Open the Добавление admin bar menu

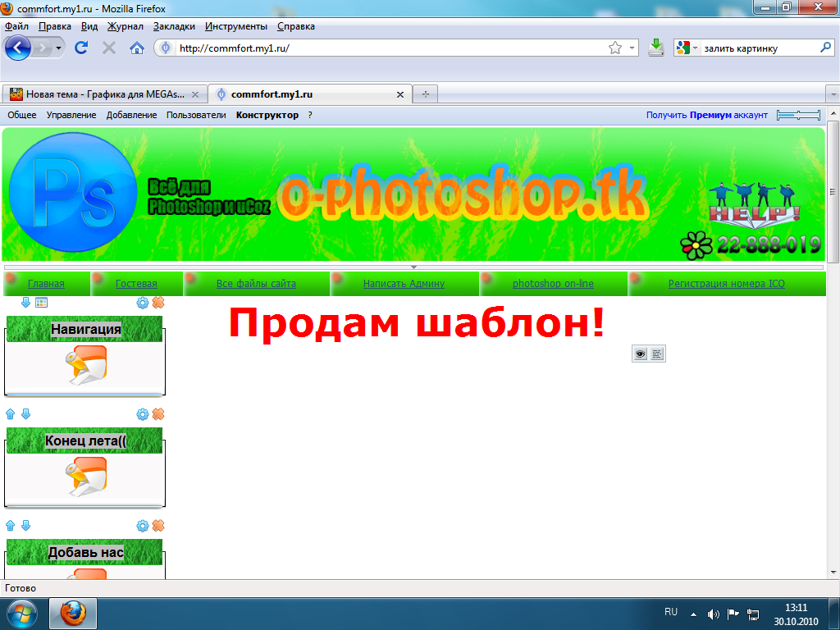click(x=131, y=115)
